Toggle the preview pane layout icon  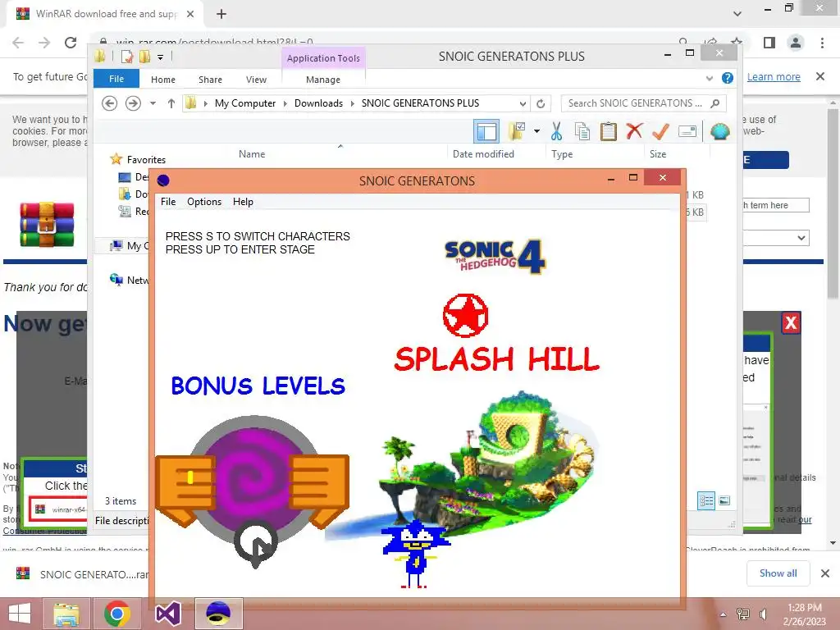point(486,131)
